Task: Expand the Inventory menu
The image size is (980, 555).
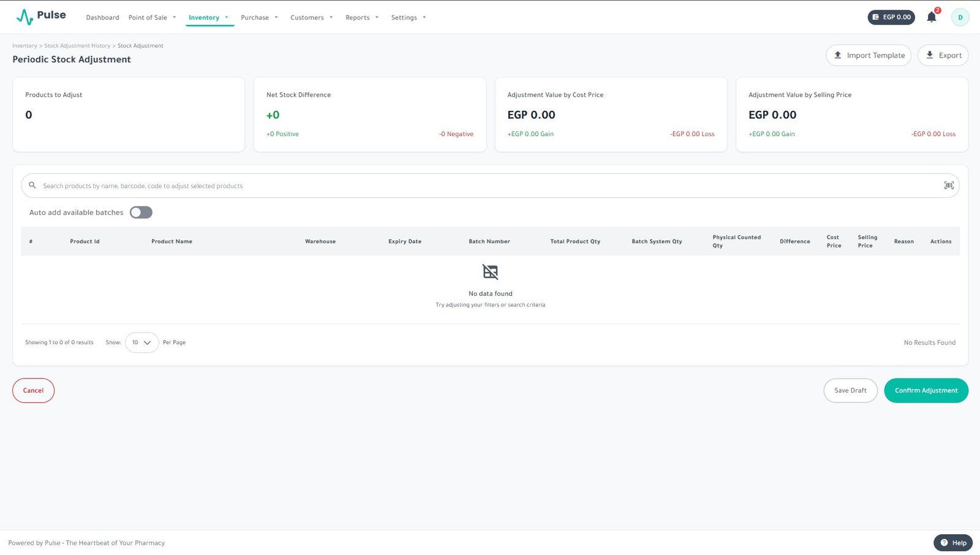Action: pyautogui.click(x=208, y=18)
